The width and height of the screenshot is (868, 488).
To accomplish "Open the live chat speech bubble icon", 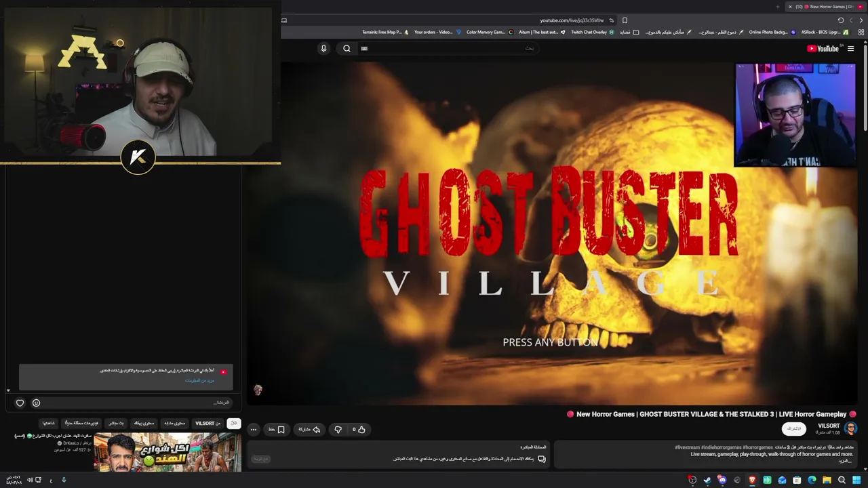I will (x=541, y=459).
